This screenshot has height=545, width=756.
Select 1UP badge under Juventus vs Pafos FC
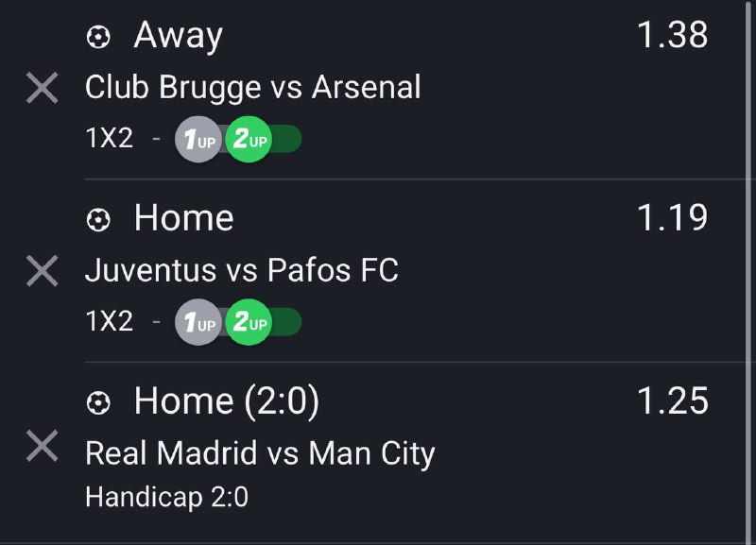tap(198, 324)
